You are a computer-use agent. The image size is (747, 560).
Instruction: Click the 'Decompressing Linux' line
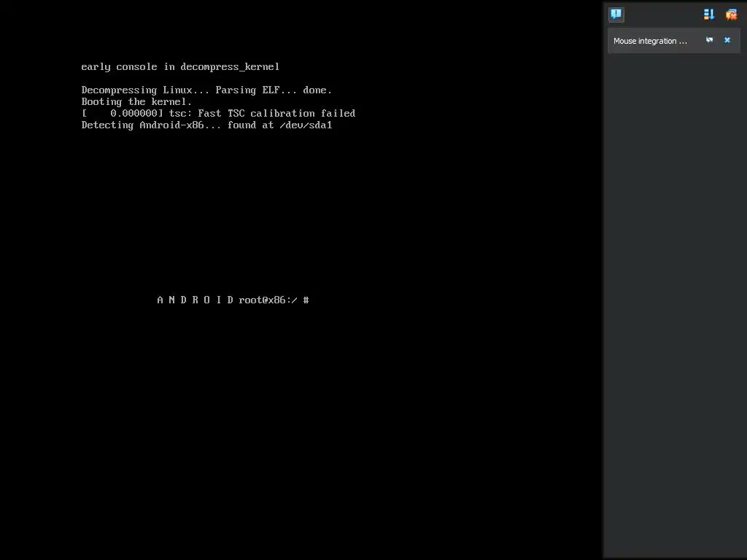tap(206, 90)
